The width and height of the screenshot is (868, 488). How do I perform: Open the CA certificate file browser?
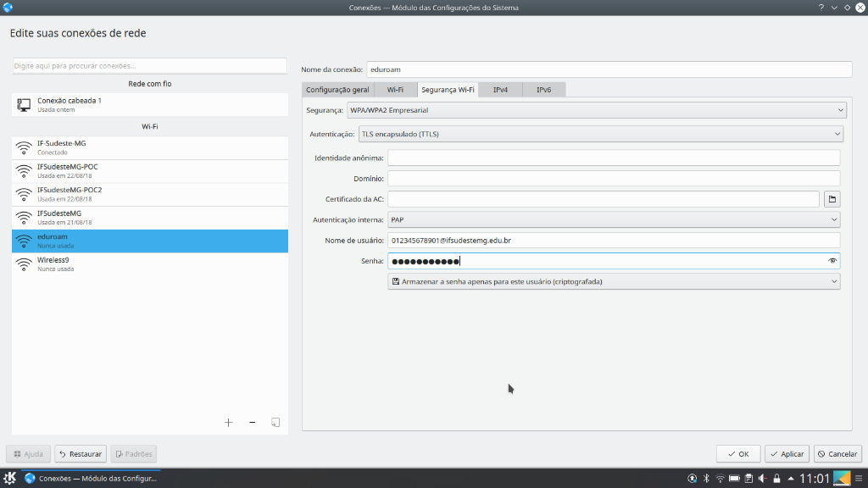[x=832, y=199]
